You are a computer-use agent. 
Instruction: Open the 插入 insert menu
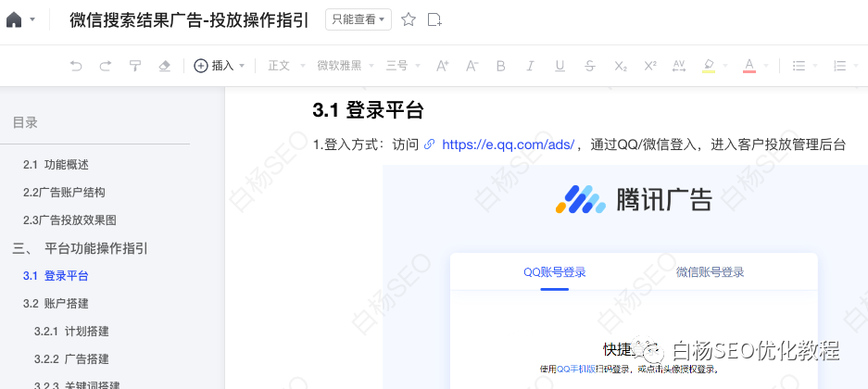click(x=220, y=66)
